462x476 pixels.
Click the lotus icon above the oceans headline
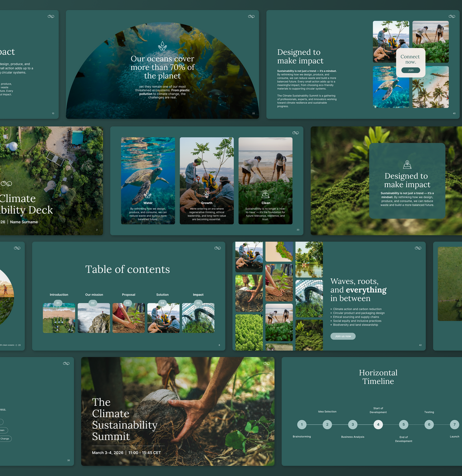point(162,46)
